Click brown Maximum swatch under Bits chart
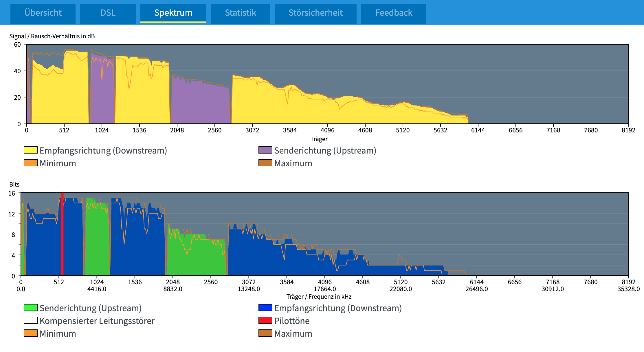Image resolution: width=644 pixels, height=352 pixels. point(265,333)
